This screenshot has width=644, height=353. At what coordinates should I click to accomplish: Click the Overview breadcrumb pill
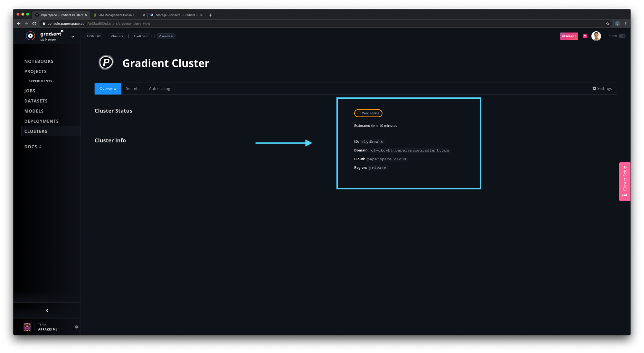(166, 36)
